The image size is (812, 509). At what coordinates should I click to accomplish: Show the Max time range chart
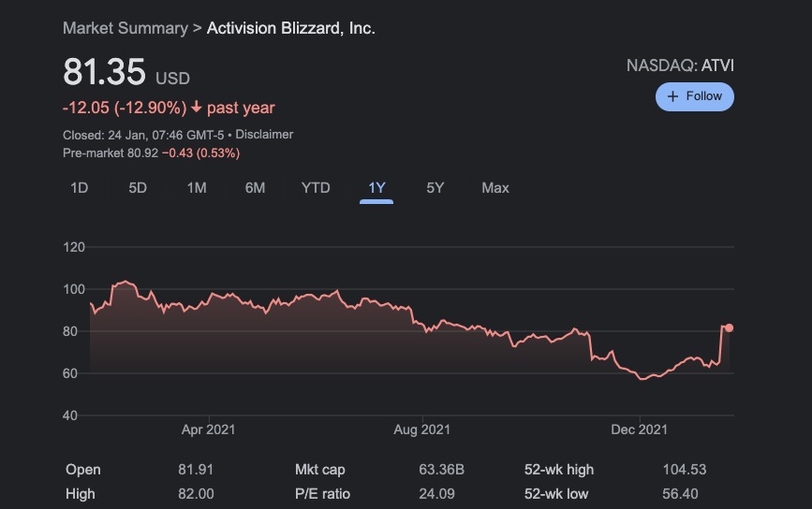click(495, 188)
